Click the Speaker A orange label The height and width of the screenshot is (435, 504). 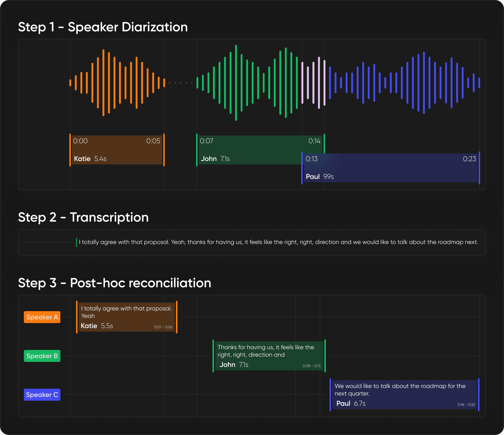[42, 317]
